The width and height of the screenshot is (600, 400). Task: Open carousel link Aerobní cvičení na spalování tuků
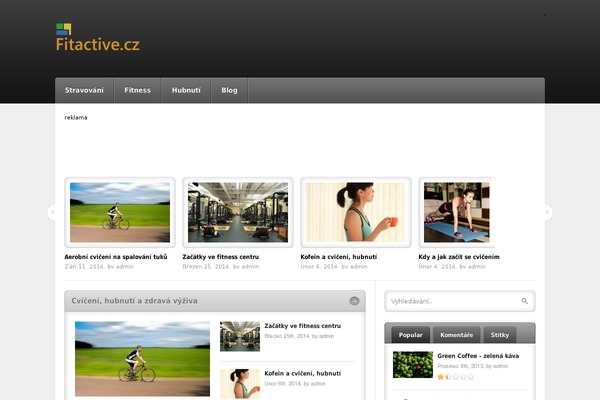[x=116, y=257]
